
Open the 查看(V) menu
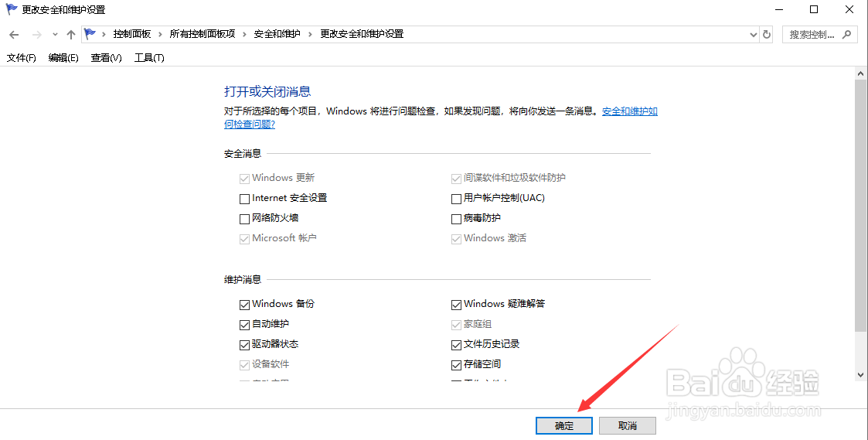pyautogui.click(x=107, y=58)
